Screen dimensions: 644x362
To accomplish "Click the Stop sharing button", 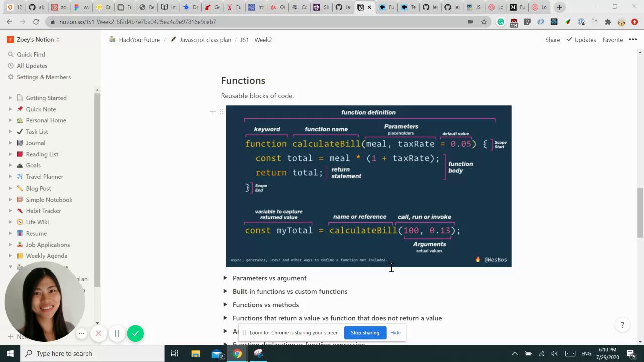I will 365,333.
